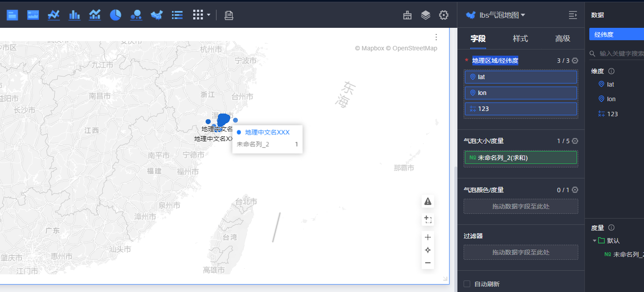Open settings gear for 气泡大小/度量
644x292 pixels.
tap(575, 141)
